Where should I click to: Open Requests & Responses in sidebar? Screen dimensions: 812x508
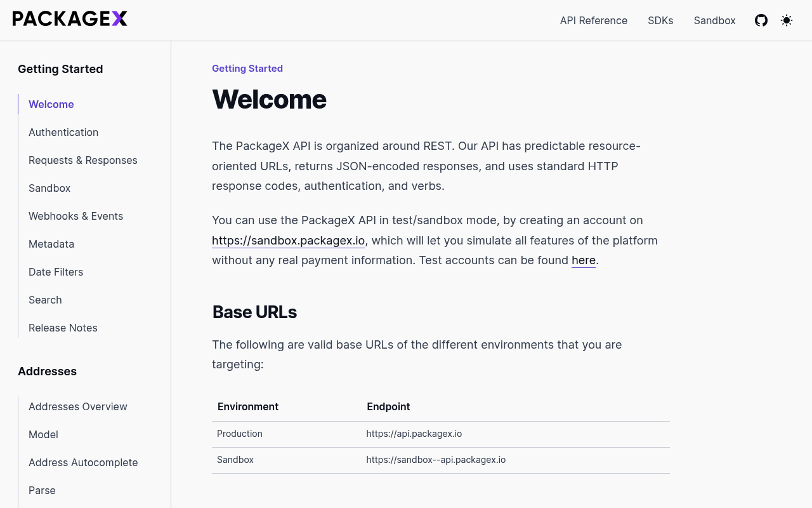83,160
